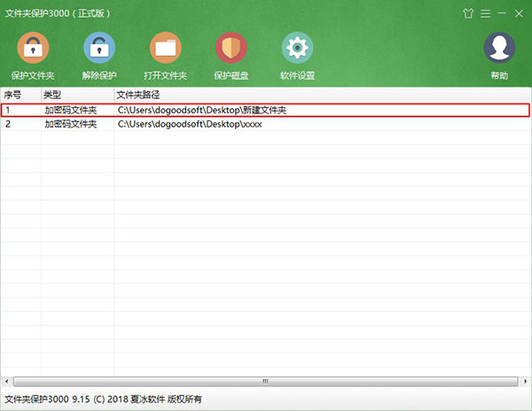This screenshot has height=411, width=532.
Task: Click the 帮助 avatar icon
Action: pos(499,48)
